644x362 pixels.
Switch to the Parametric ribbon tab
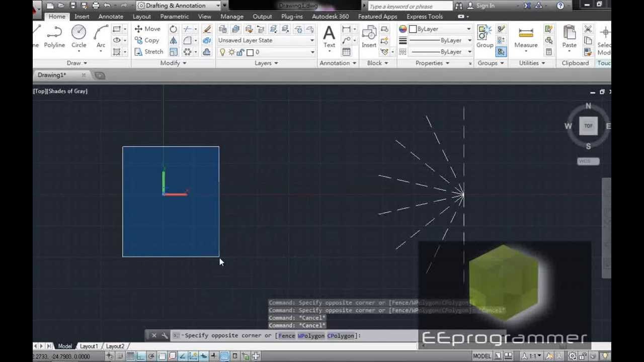pos(175,17)
